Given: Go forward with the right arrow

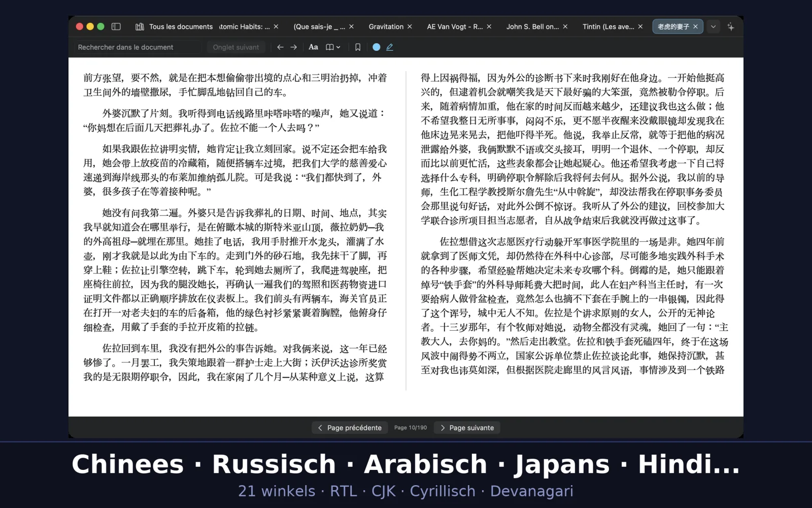Looking at the screenshot, I should [293, 47].
